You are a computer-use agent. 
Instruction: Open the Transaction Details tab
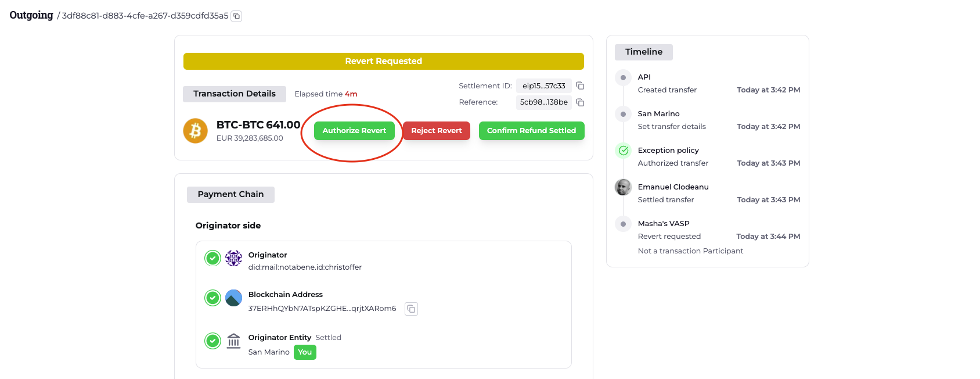235,94
